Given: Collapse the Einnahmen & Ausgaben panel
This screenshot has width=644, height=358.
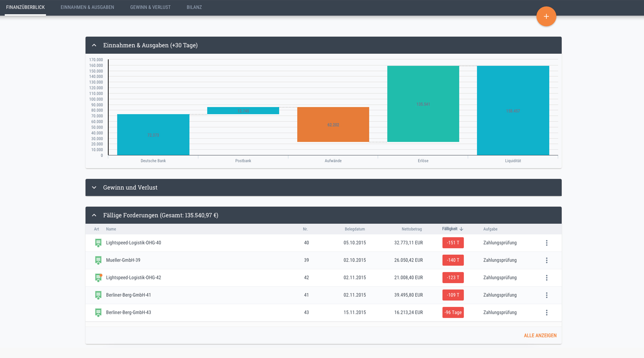Looking at the screenshot, I should 94,45.
